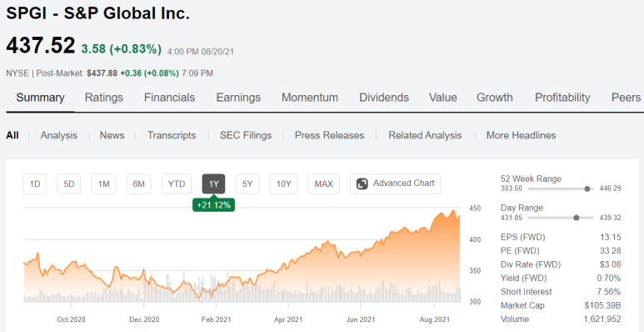Open More Headlines link
644x332 pixels.
tap(521, 135)
